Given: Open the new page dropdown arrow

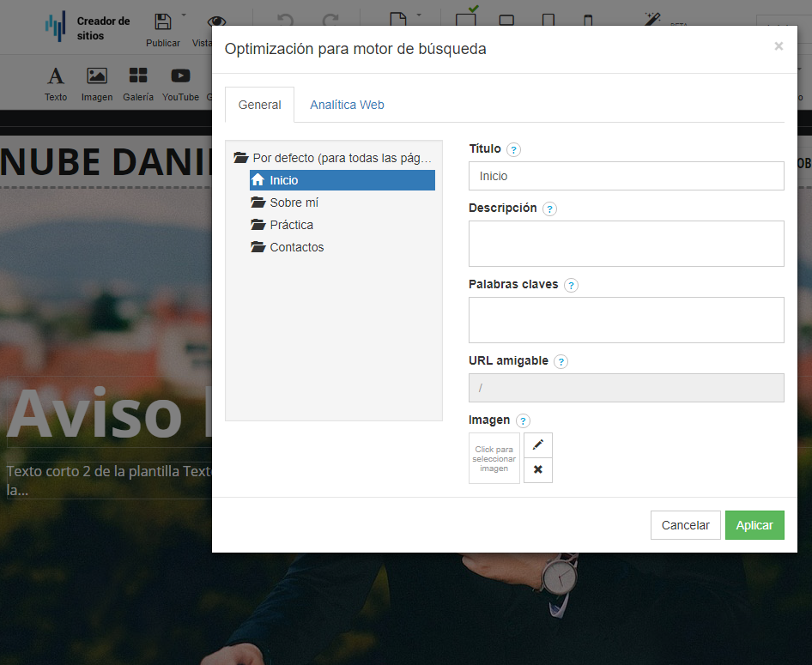Looking at the screenshot, I should click(x=419, y=15).
